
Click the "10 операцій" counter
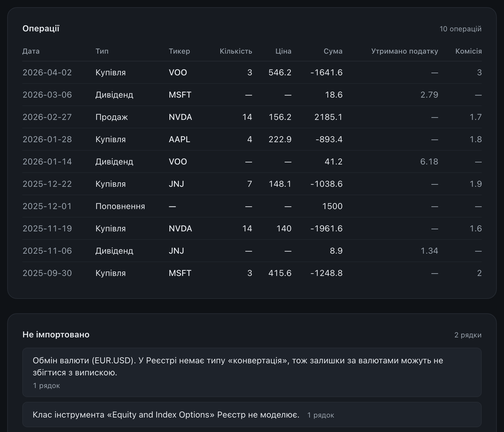460,29
